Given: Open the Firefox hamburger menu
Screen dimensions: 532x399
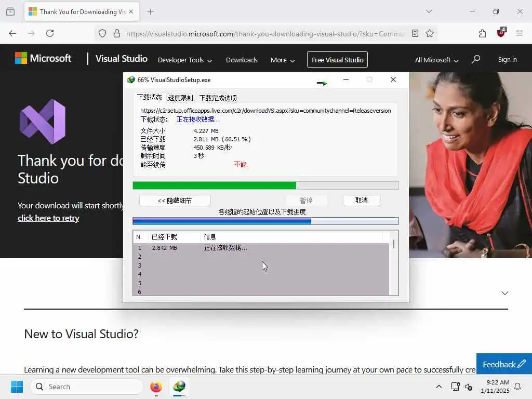Looking at the screenshot, I should click(x=520, y=33).
